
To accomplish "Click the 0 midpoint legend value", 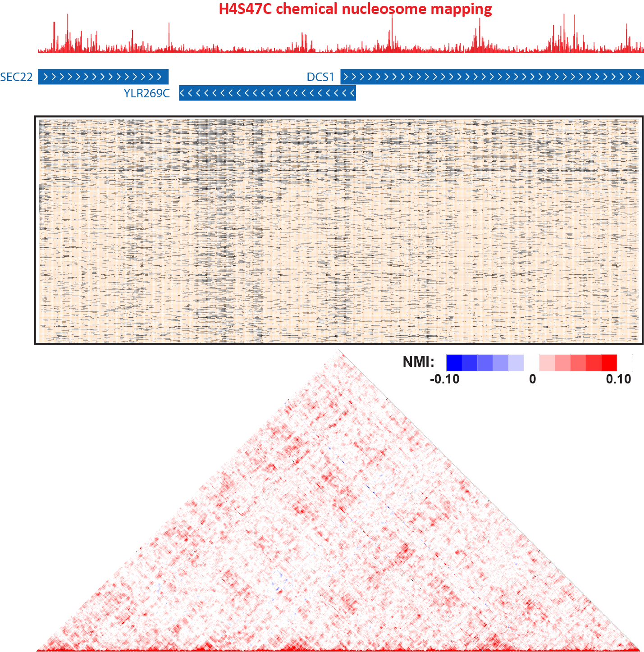I will 533,379.
